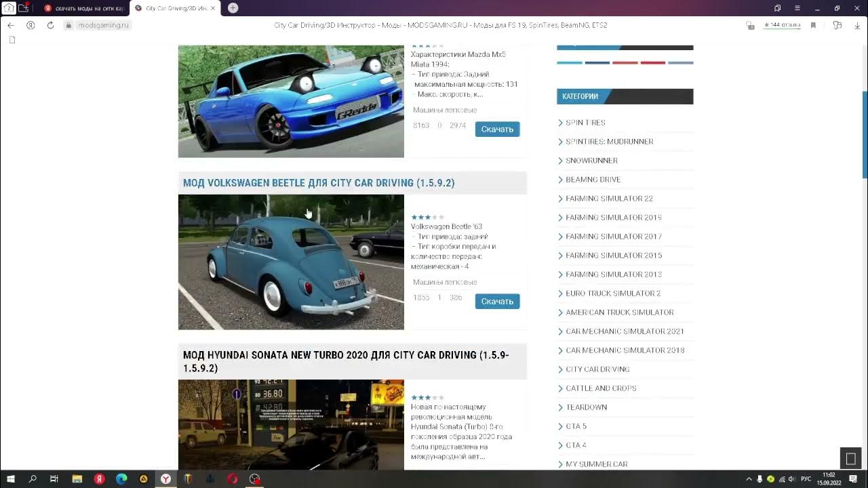Open the Hyundai Sonata night screenshot thumbnail
Screen dimensions: 868x488
(291, 424)
